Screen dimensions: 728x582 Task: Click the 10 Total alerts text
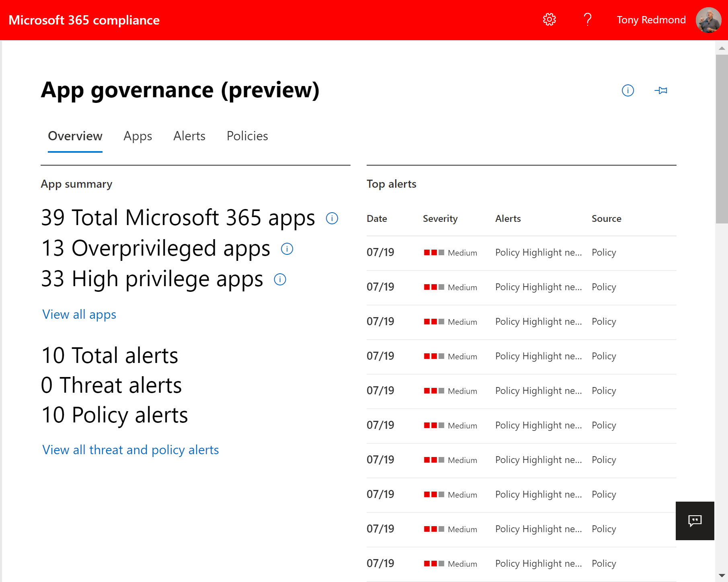pyautogui.click(x=110, y=355)
